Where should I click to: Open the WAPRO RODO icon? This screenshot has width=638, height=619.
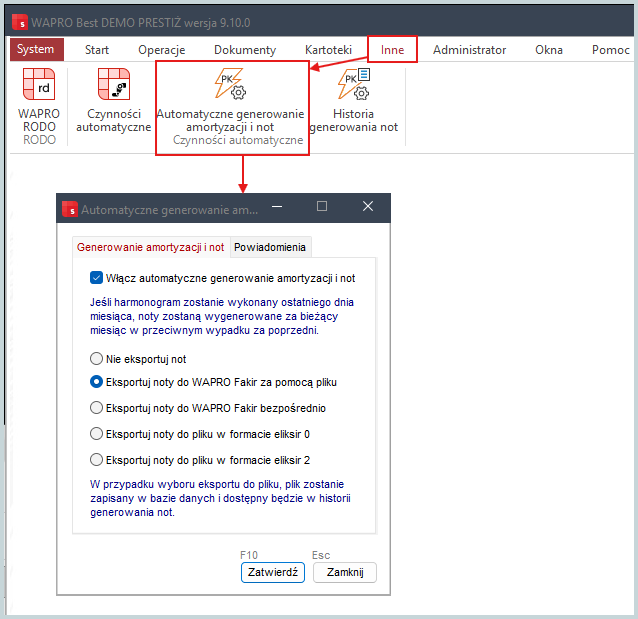pyautogui.click(x=39, y=84)
